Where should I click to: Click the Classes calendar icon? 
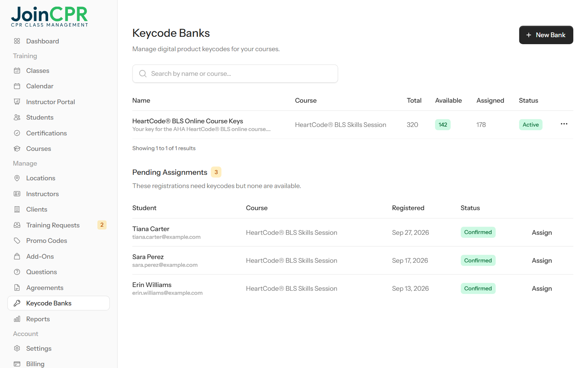(17, 70)
